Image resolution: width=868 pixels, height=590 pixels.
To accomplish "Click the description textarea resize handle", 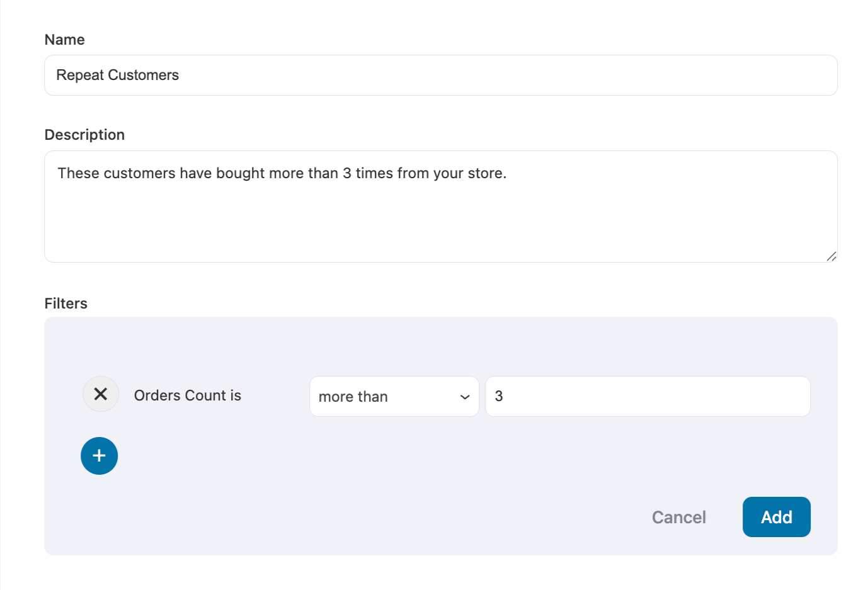I will (831, 256).
